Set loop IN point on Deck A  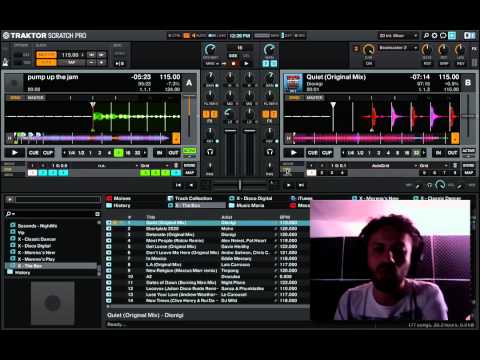[160, 153]
